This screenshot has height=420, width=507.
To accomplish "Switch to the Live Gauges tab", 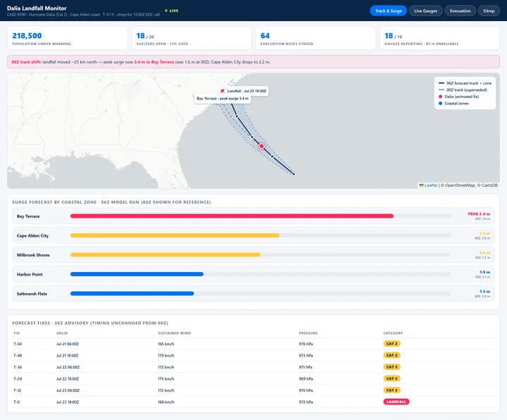I will (425, 11).
